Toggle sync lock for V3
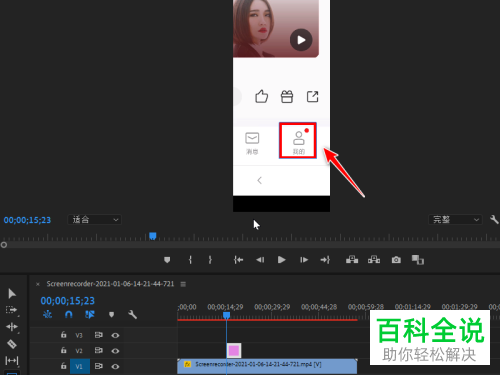 click(x=99, y=335)
